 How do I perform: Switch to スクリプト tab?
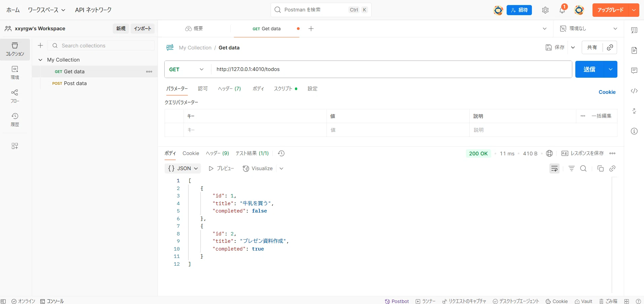(x=285, y=89)
